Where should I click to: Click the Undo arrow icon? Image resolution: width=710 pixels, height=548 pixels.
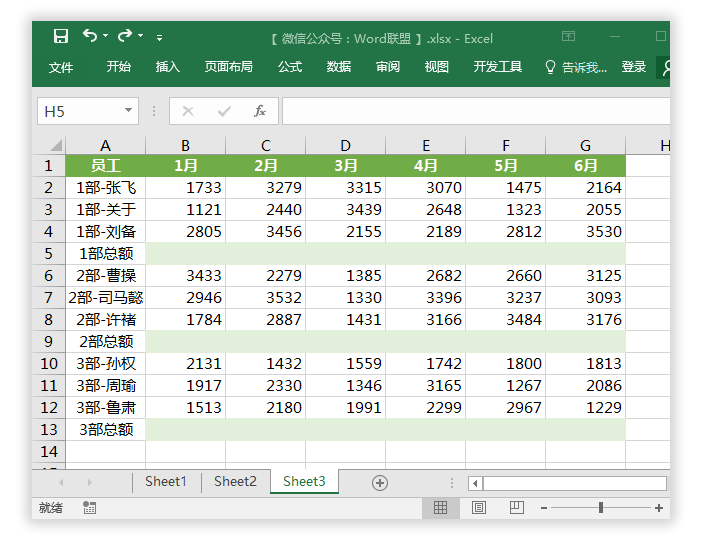89,37
